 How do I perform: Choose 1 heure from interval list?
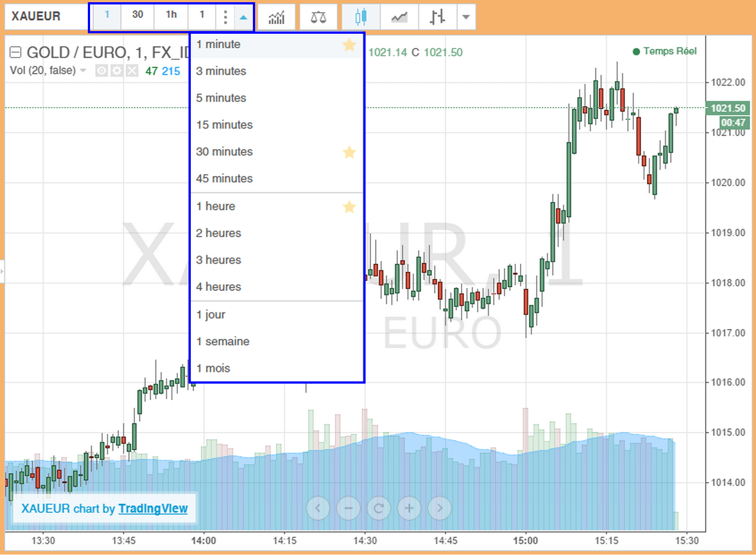277,206
